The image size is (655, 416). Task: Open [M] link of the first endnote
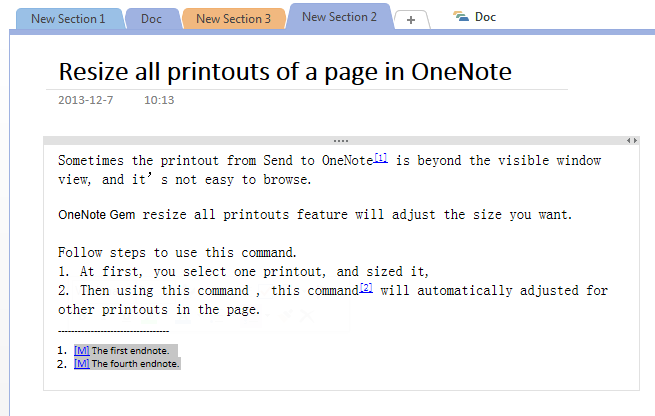click(x=82, y=350)
